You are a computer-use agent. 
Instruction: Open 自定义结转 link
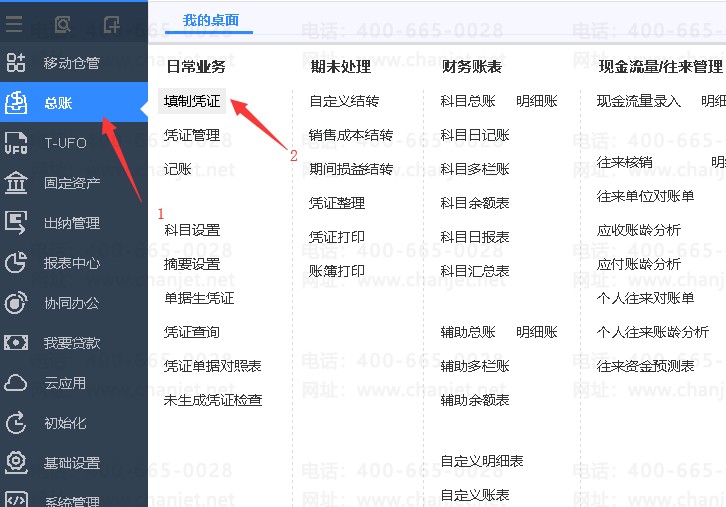tap(344, 101)
